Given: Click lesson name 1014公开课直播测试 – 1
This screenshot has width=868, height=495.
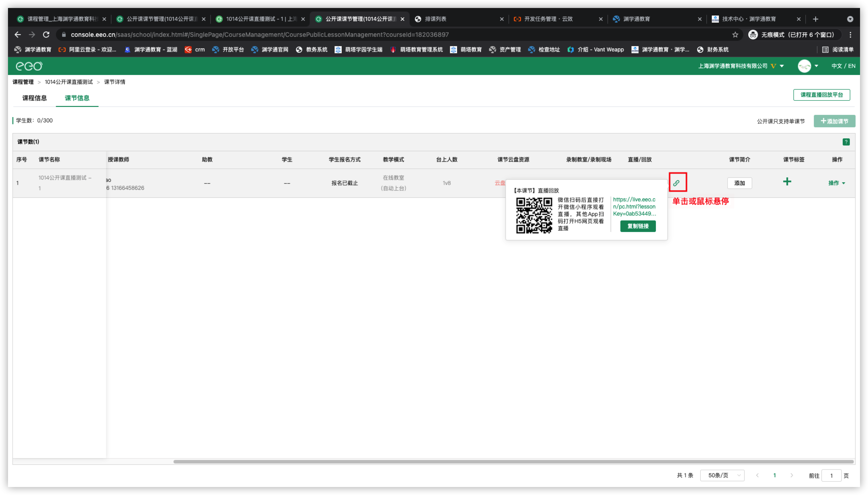Looking at the screenshot, I should [65, 183].
